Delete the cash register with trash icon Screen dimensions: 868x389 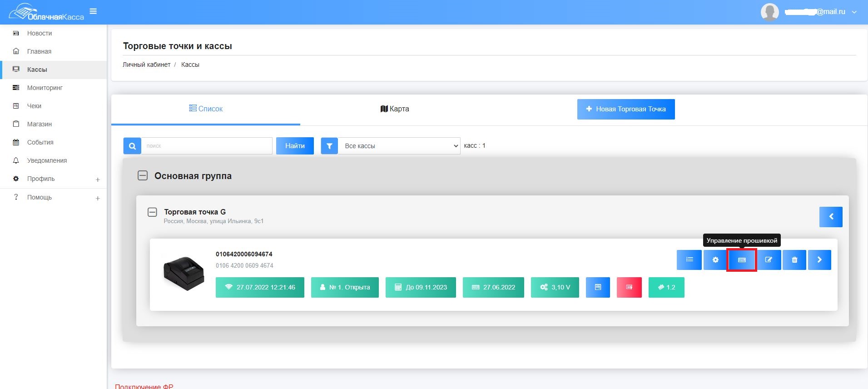point(794,260)
